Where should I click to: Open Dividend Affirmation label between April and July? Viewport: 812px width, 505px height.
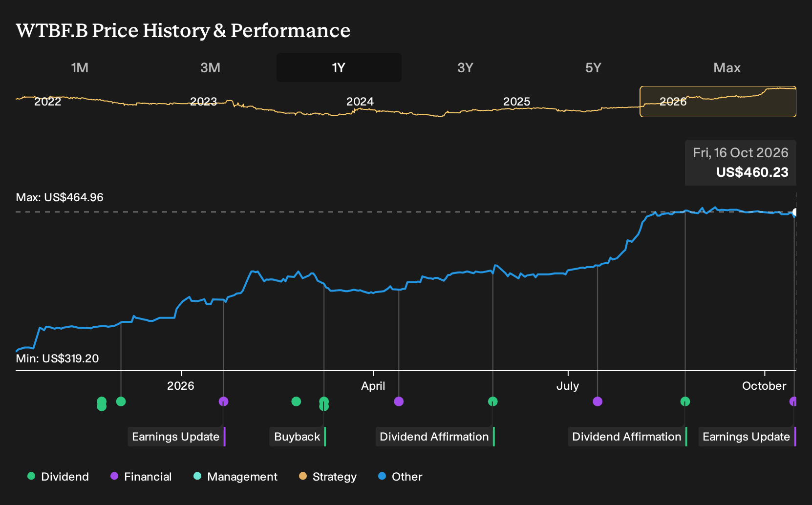[435, 437]
